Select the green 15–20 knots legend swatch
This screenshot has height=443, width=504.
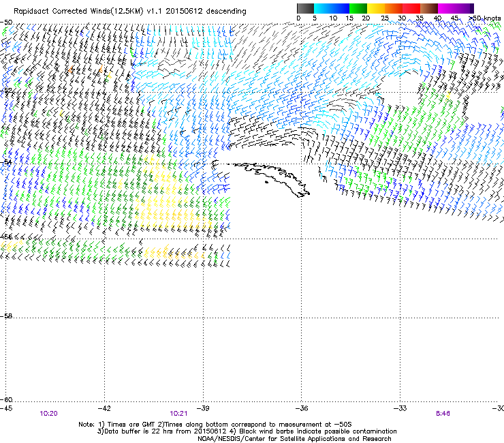358,8
